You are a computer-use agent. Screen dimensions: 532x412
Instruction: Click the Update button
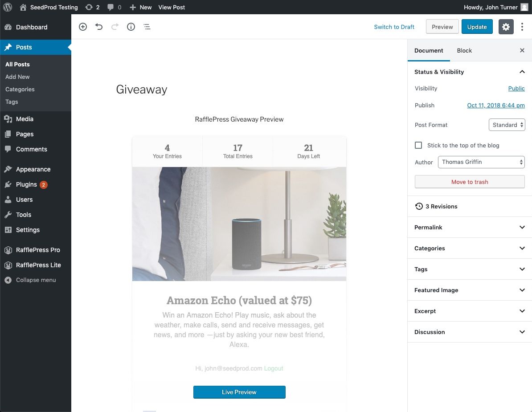click(477, 27)
